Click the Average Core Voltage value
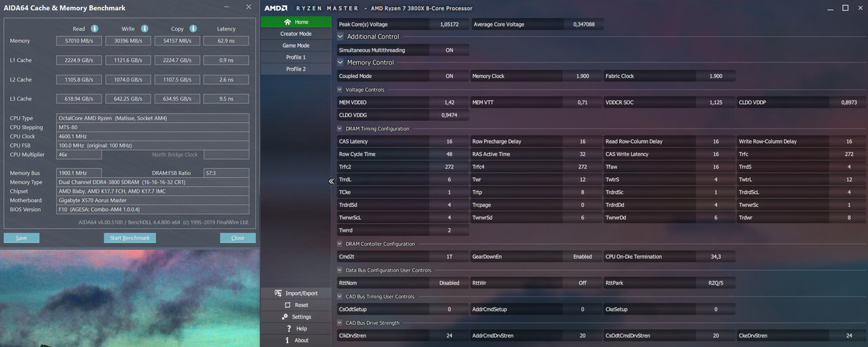 point(583,24)
